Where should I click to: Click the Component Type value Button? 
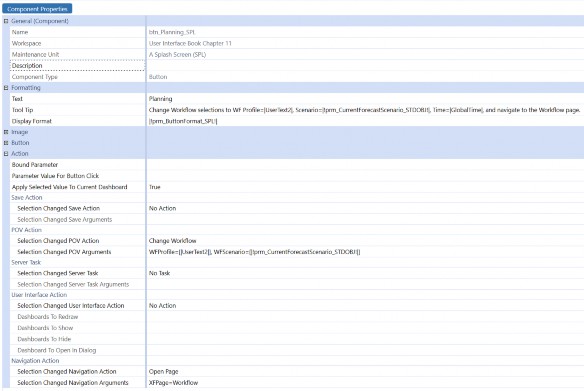(158, 77)
